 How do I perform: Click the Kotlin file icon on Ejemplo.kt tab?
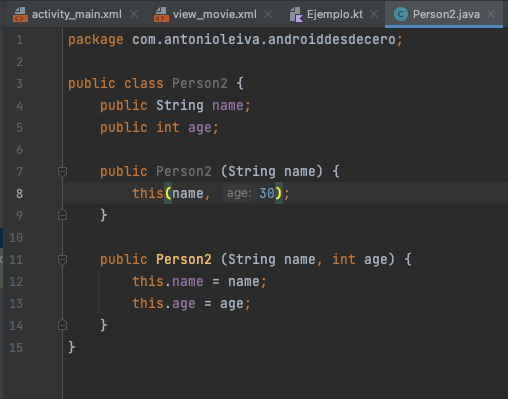[x=296, y=15]
